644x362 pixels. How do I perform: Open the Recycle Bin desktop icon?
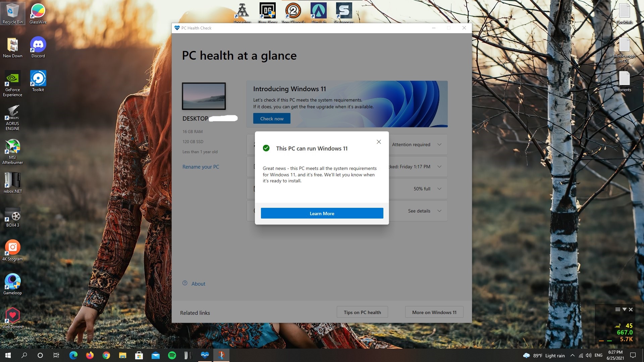(12, 13)
